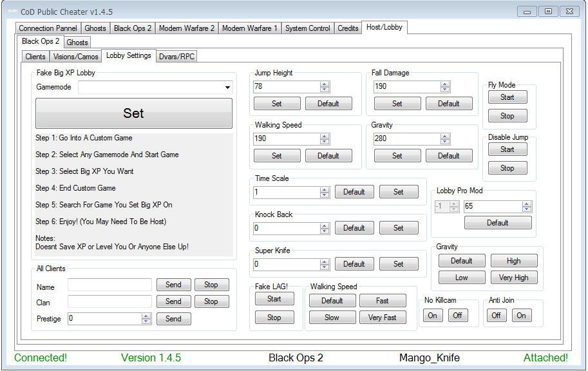The height and width of the screenshot is (371, 588).
Task: Send Prestige to all clients
Action: coord(174,319)
